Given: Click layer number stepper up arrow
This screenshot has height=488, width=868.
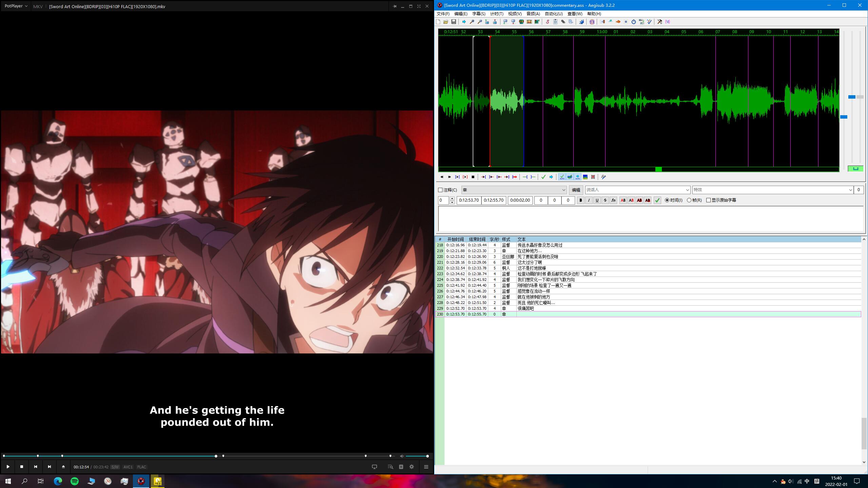Looking at the screenshot, I should tap(452, 199).
